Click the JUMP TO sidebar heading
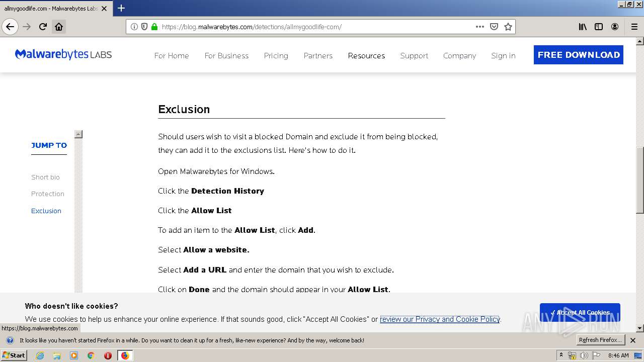This screenshot has height=362, width=644. click(x=49, y=145)
